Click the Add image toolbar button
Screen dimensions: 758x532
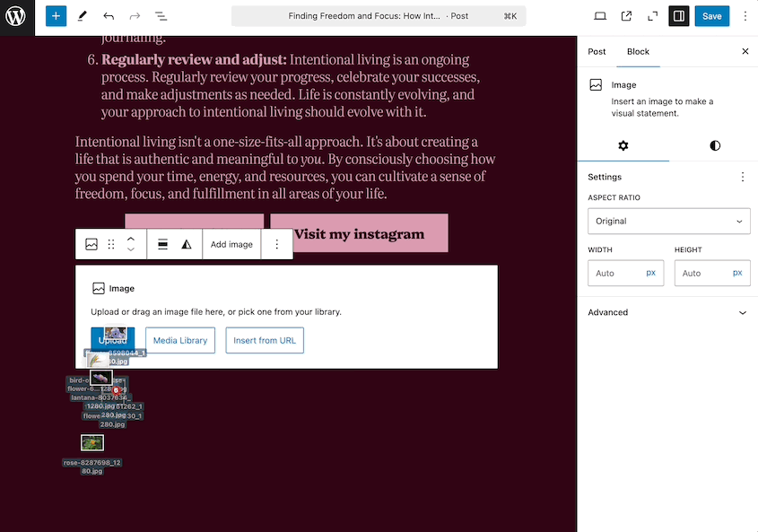click(231, 244)
